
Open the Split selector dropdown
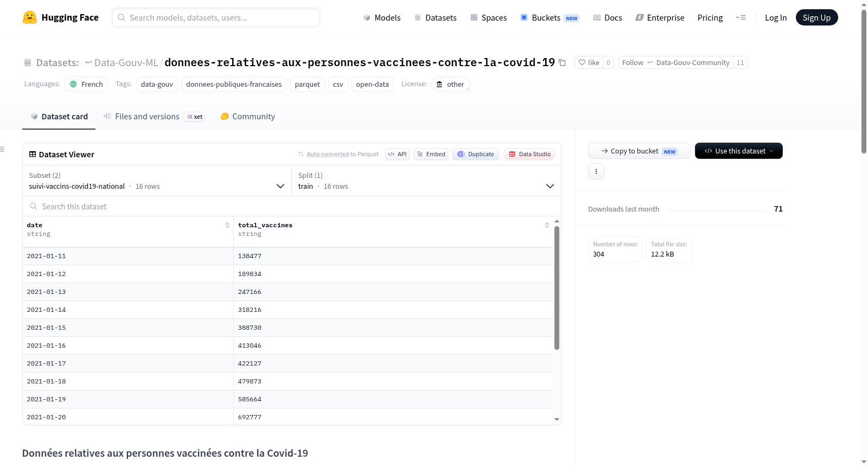click(426, 181)
